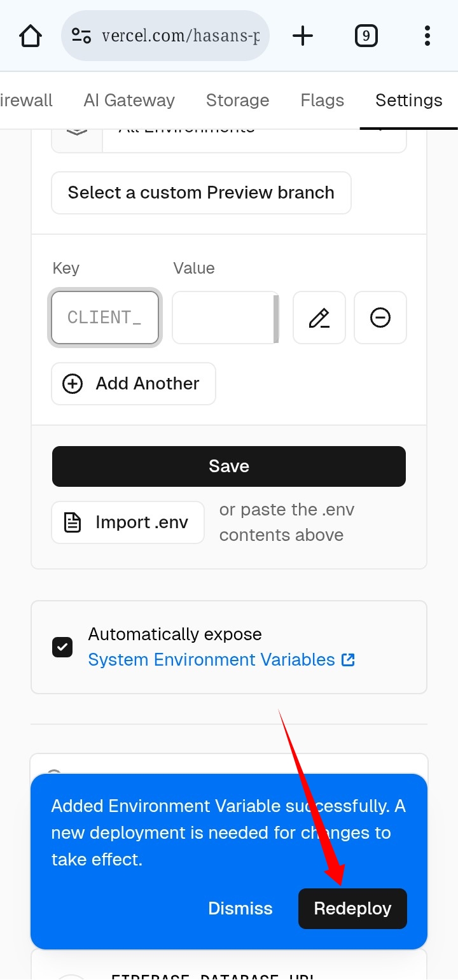The height and width of the screenshot is (980, 458).
Task: Click Select a custom Preview branch
Action: [x=201, y=193]
